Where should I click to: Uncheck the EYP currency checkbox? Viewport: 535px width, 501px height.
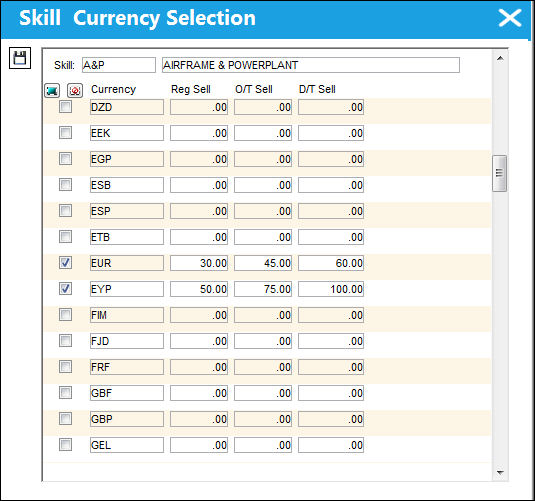(65, 289)
